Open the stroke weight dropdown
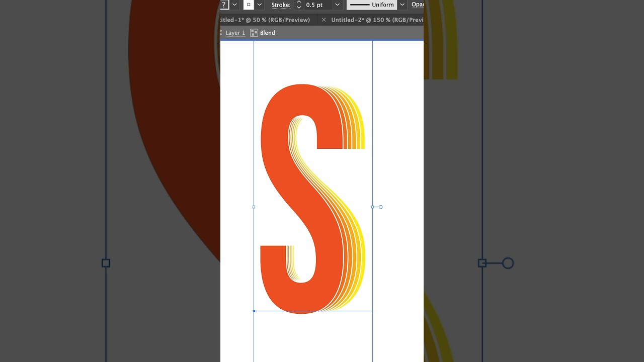644x362 pixels. pyautogui.click(x=338, y=5)
